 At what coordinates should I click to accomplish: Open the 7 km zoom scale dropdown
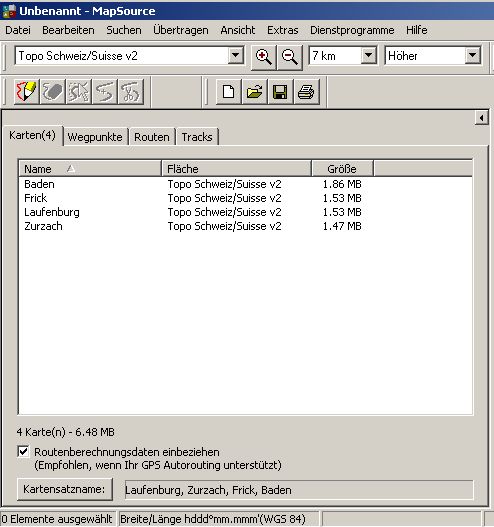point(369,55)
